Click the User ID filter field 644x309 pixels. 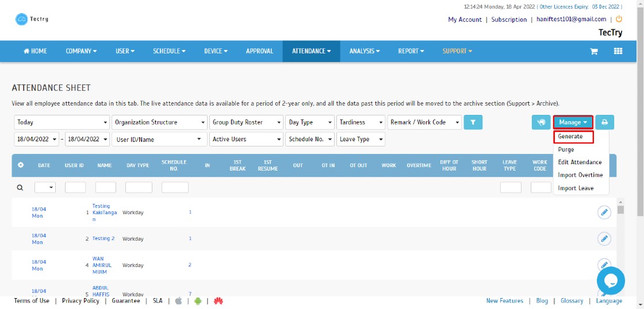click(75, 188)
